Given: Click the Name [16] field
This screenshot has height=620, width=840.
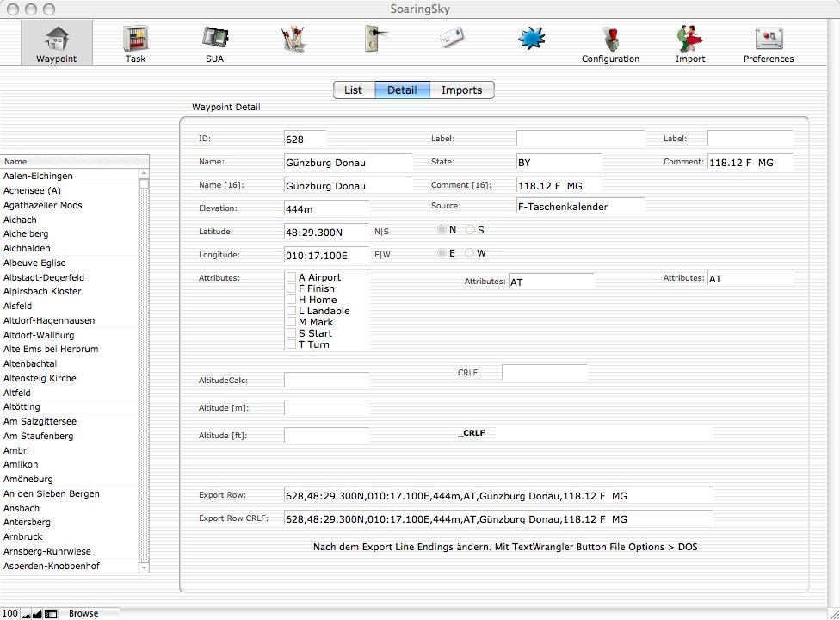Looking at the screenshot, I should [349, 186].
